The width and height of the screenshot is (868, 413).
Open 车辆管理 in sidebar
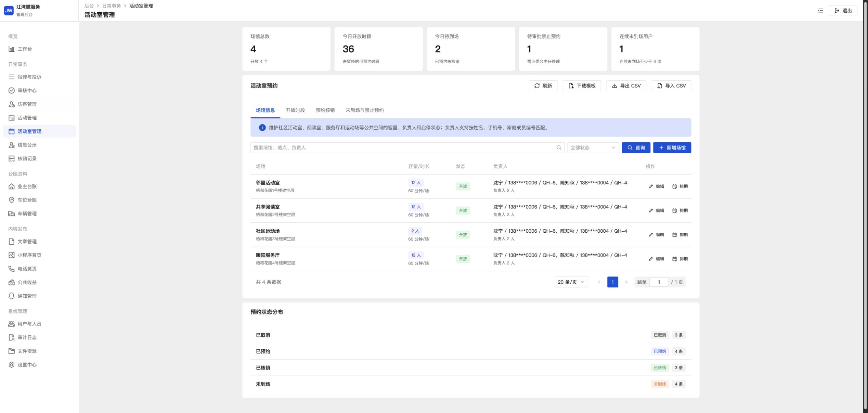[x=39, y=214]
